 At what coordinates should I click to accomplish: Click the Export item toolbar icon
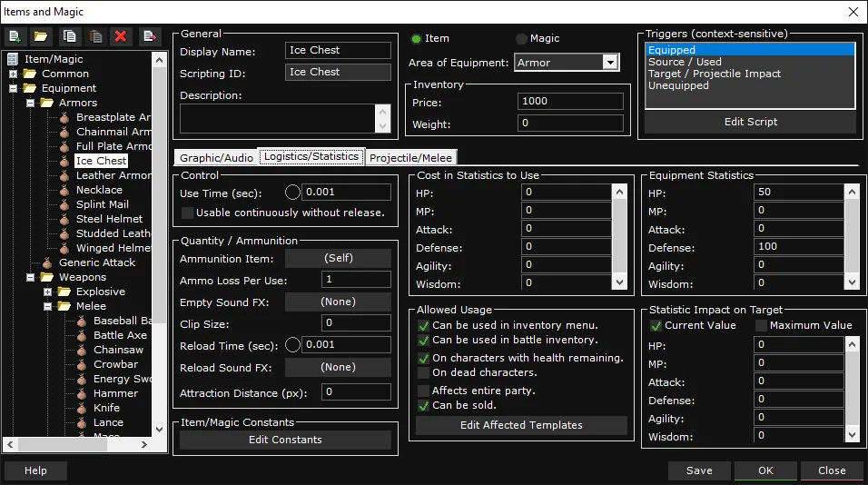point(150,36)
